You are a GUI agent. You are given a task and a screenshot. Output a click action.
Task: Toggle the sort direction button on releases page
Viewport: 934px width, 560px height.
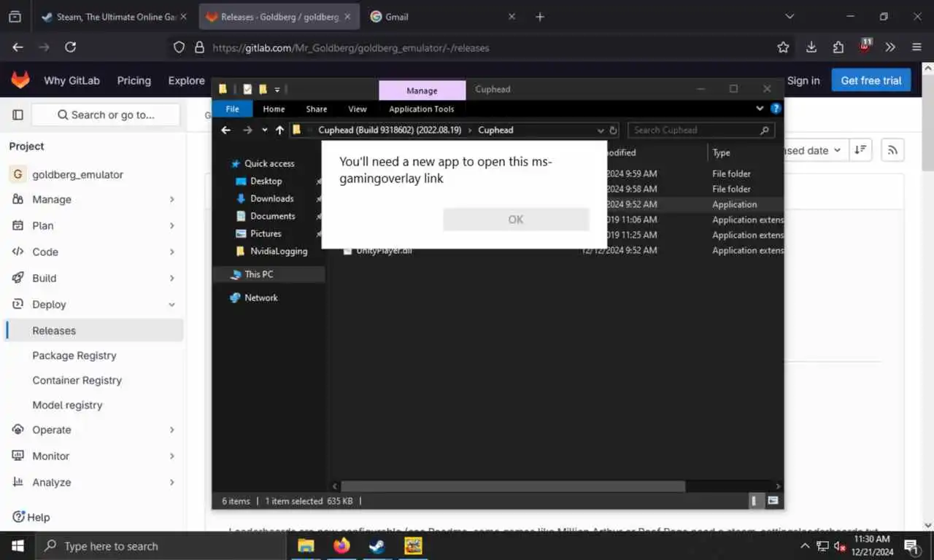pyautogui.click(x=861, y=149)
